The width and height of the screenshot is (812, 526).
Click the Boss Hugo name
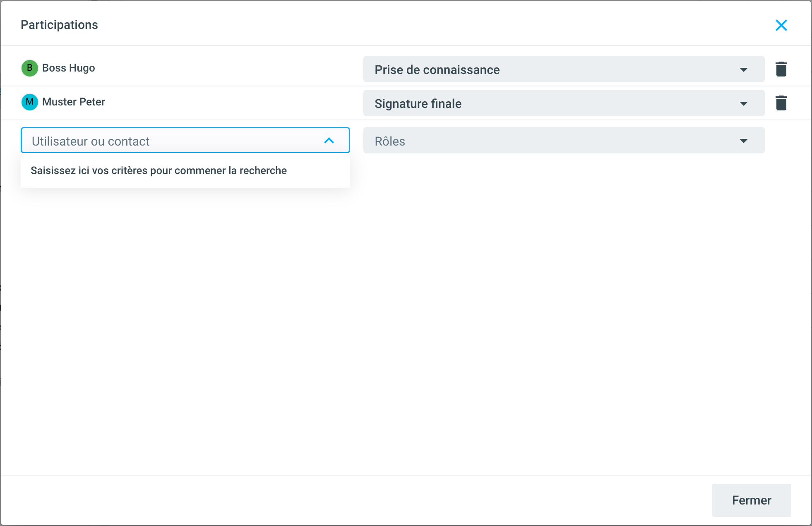coord(68,68)
